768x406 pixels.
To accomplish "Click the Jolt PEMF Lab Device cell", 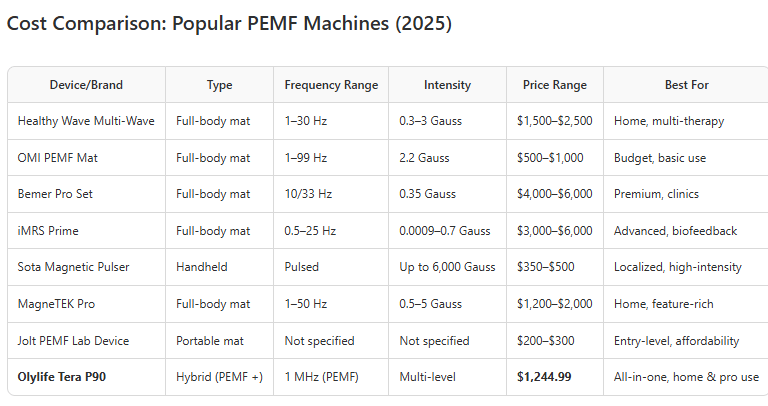I will (73, 340).
